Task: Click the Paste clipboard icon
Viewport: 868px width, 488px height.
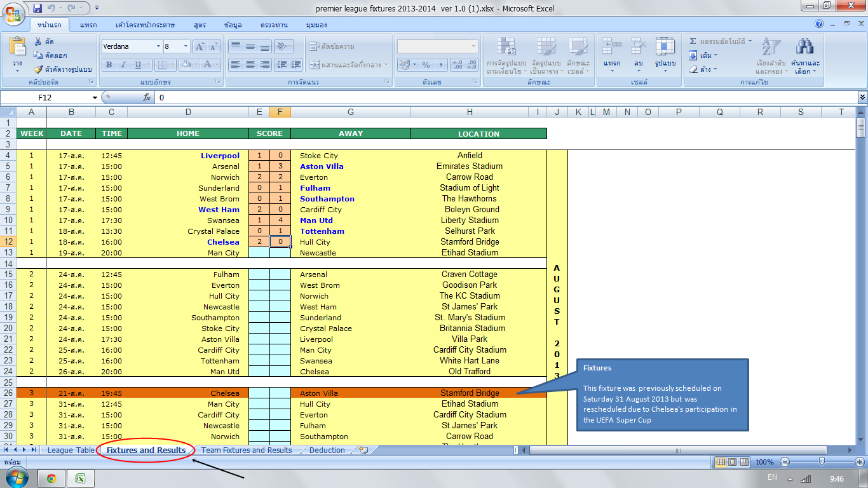Action: point(18,47)
